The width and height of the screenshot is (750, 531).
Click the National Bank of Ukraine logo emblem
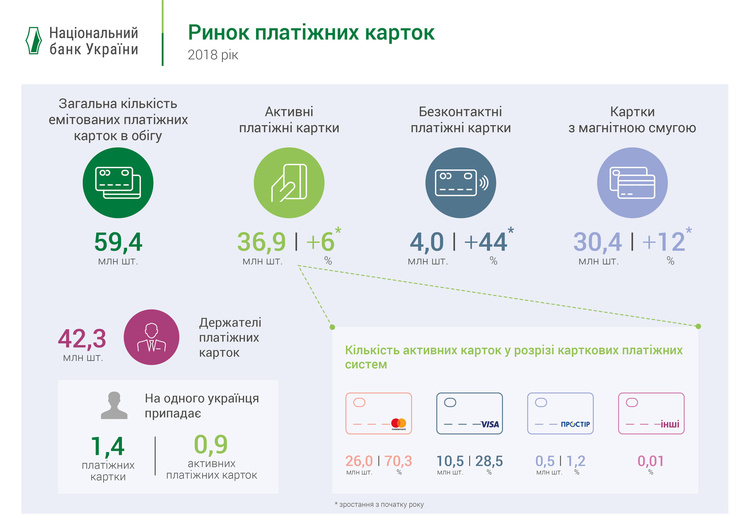tap(33, 41)
